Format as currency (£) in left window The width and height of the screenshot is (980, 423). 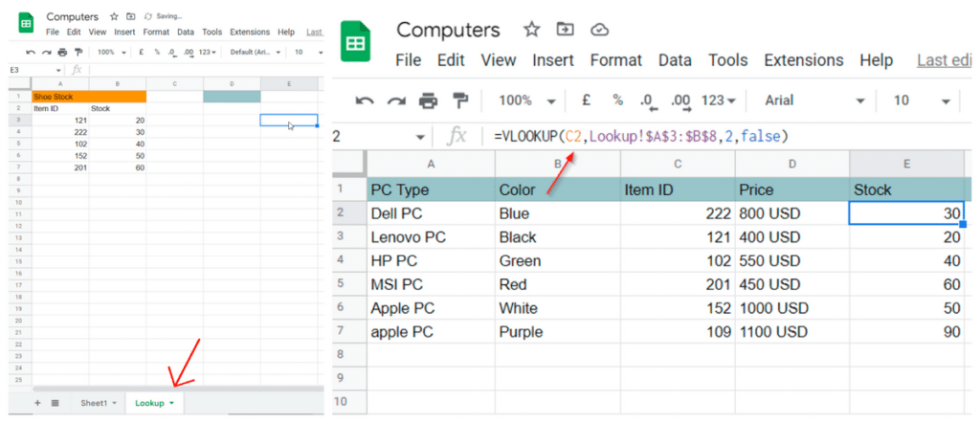142,53
